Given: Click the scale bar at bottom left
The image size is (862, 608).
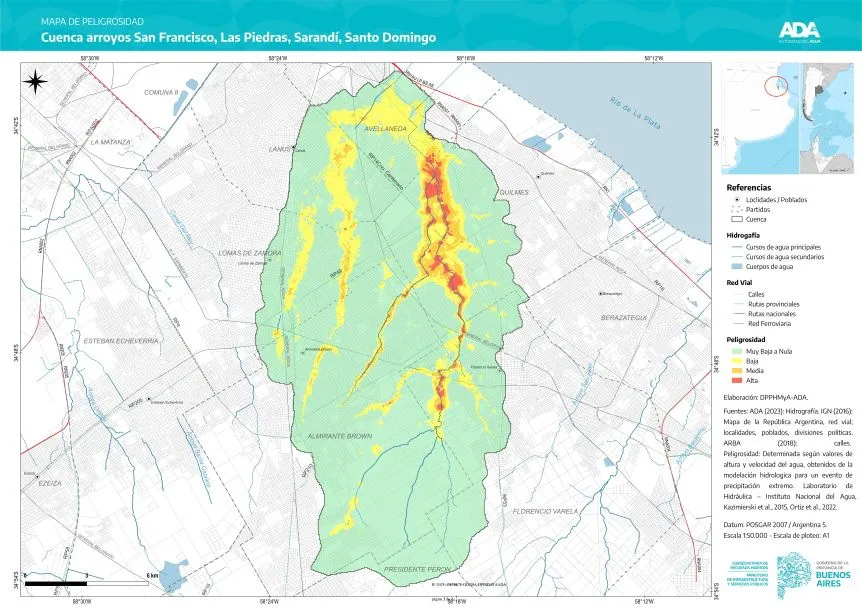Looking at the screenshot, I should [x=90, y=581].
